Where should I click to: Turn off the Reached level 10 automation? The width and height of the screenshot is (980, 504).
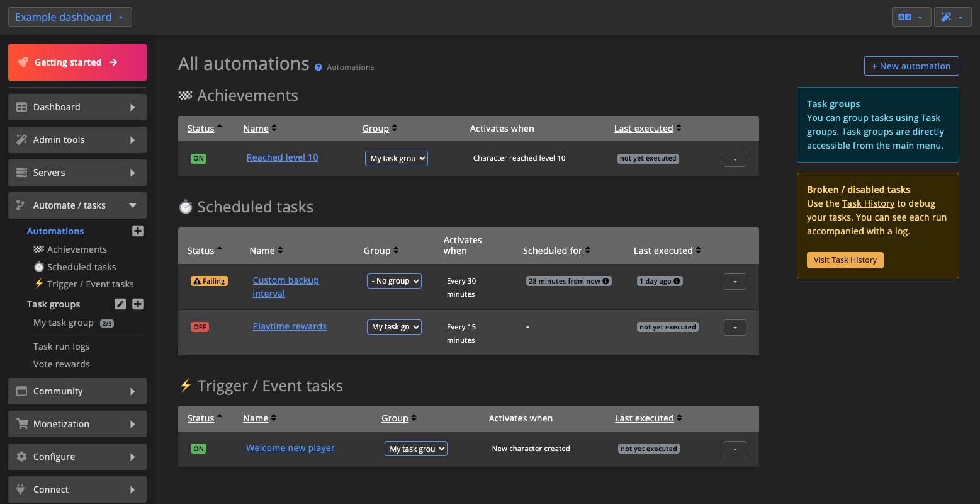pos(198,158)
